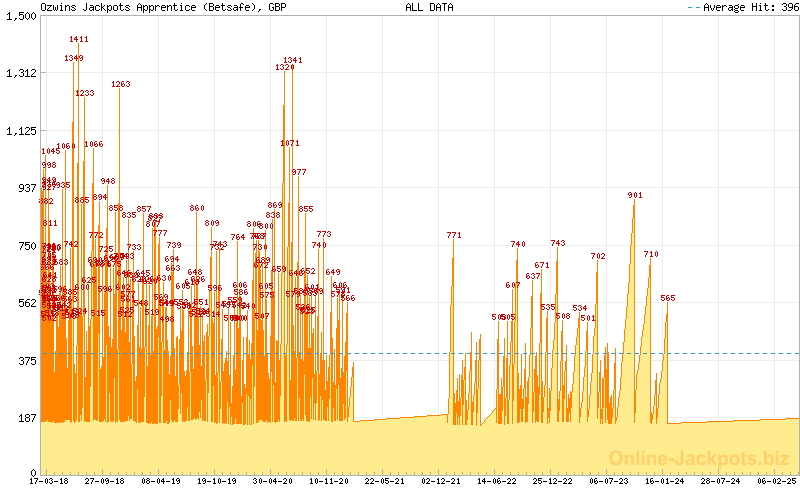Screen dimensions: 800x490
Task: Select the 1263 peak label
Action: [x=121, y=84]
